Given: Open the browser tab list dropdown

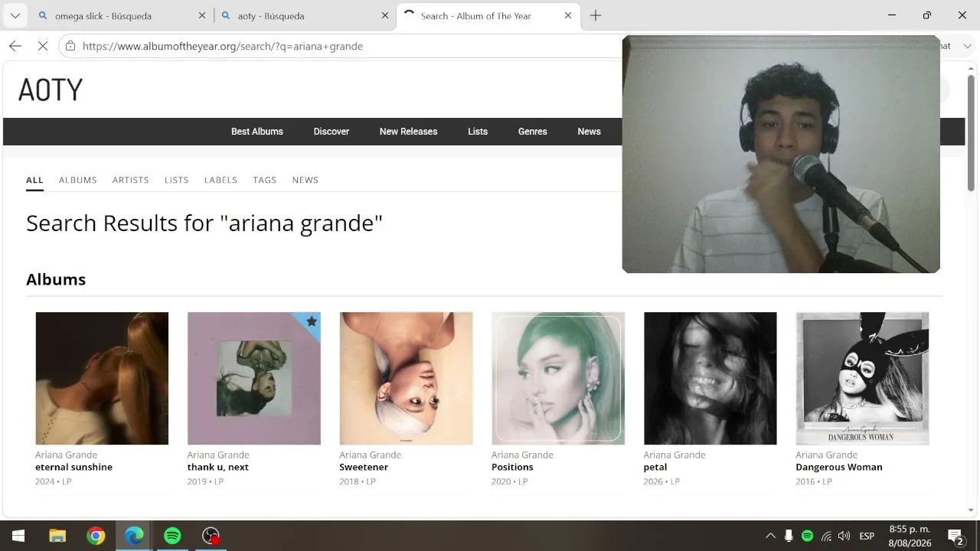Looking at the screenshot, I should pos(15,15).
